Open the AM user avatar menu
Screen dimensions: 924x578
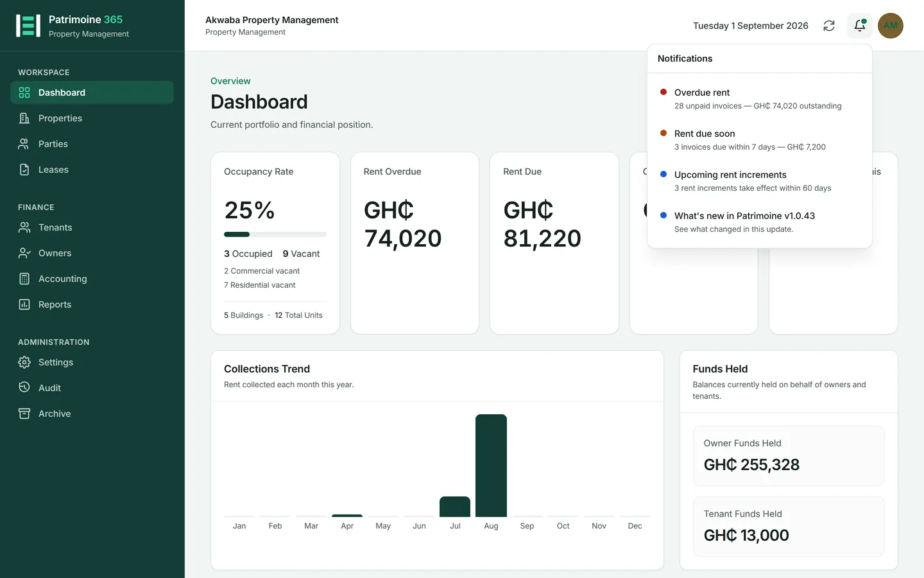coord(891,26)
